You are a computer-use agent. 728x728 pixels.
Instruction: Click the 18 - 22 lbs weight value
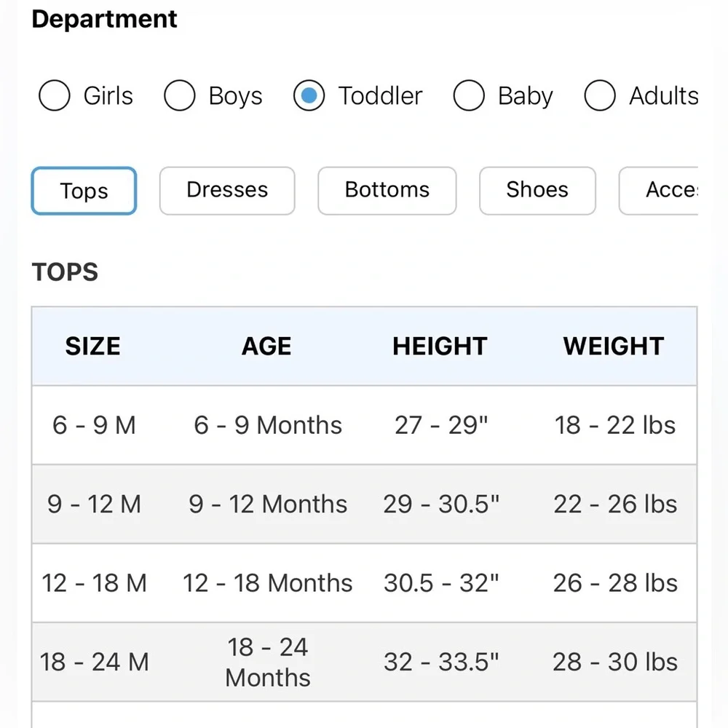pyautogui.click(x=615, y=425)
